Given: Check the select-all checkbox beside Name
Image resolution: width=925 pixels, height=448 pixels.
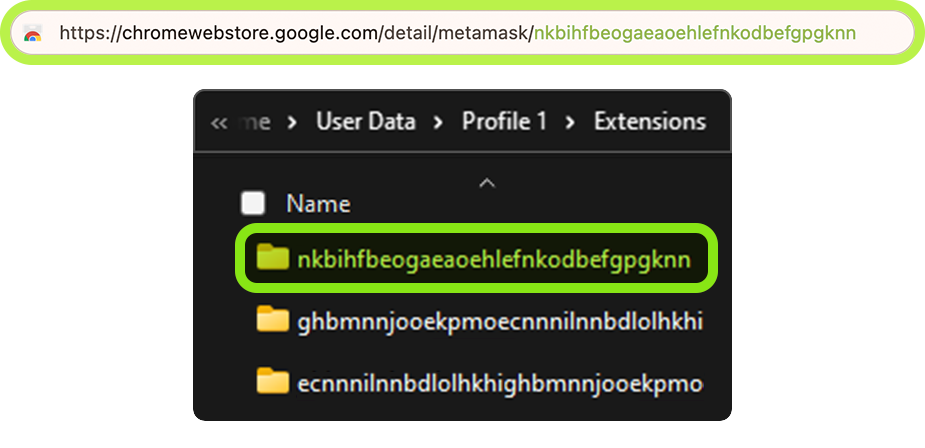Looking at the screenshot, I should (253, 203).
